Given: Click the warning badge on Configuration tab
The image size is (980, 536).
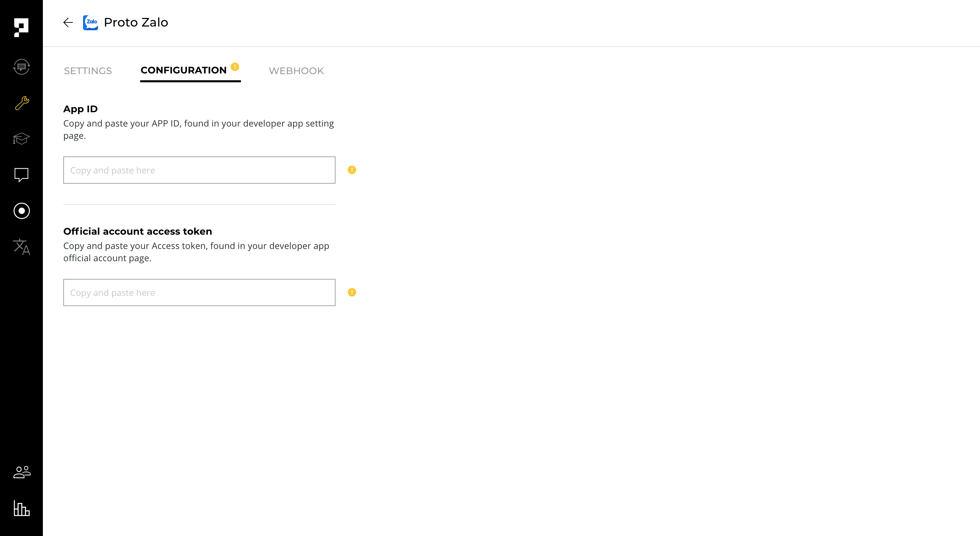Looking at the screenshot, I should pyautogui.click(x=235, y=67).
